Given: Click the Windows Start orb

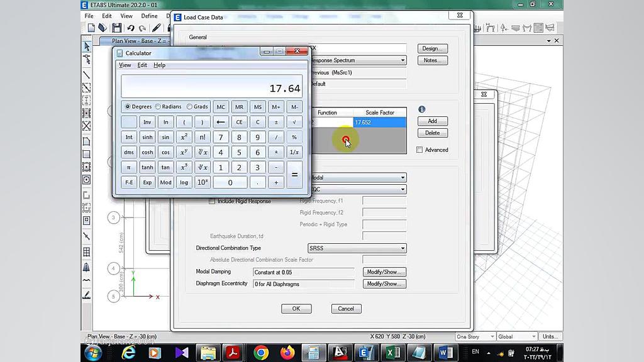Looking at the screenshot, I should click(93, 353).
